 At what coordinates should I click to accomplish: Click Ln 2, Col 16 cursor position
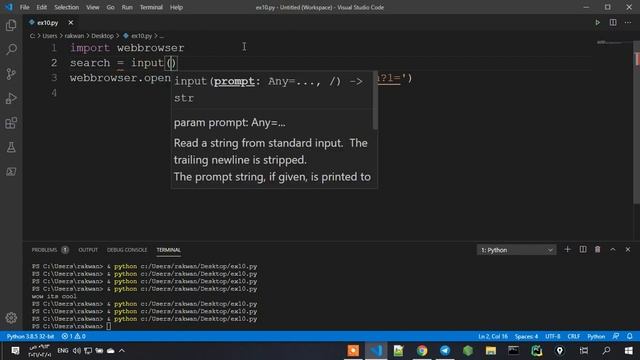[493, 336]
